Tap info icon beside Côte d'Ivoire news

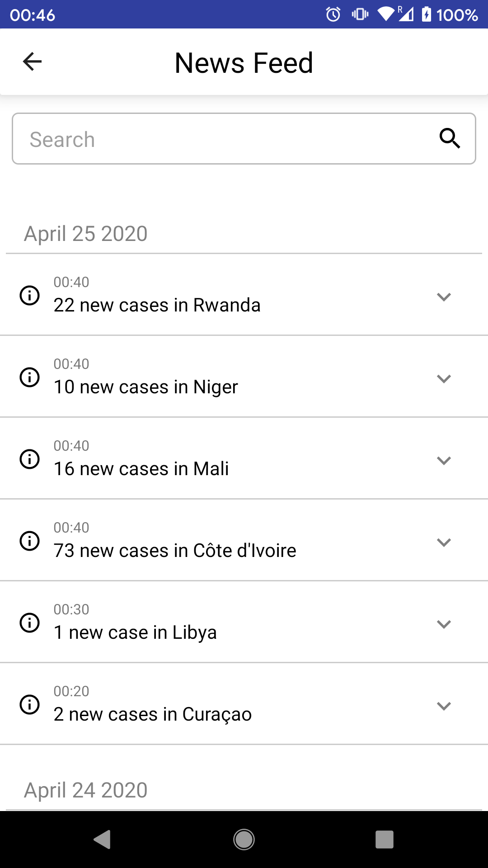point(30,541)
